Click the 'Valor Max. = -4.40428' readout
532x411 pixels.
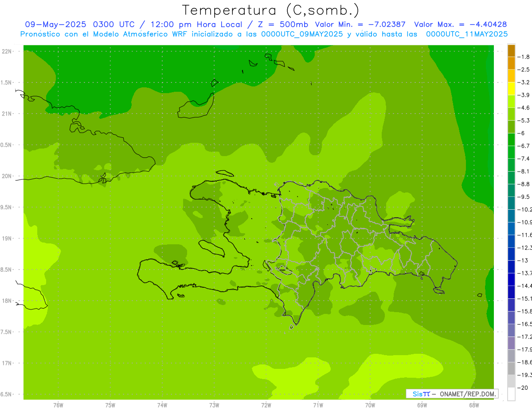(x=460, y=24)
